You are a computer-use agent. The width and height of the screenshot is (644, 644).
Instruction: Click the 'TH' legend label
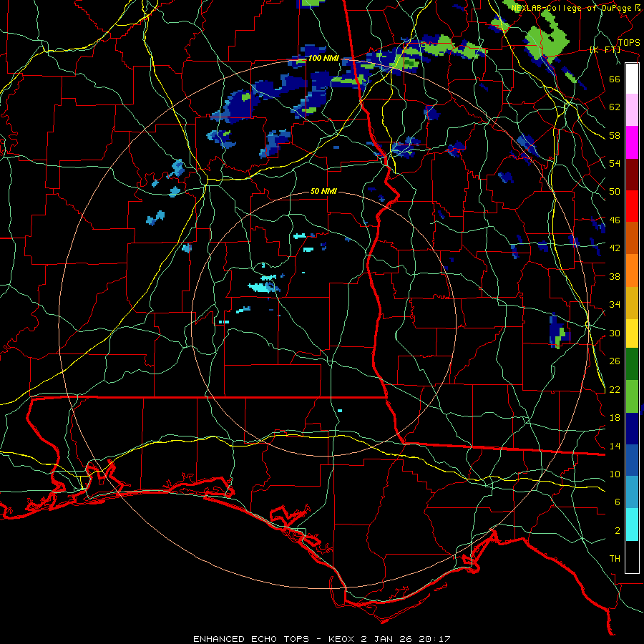[615, 559]
